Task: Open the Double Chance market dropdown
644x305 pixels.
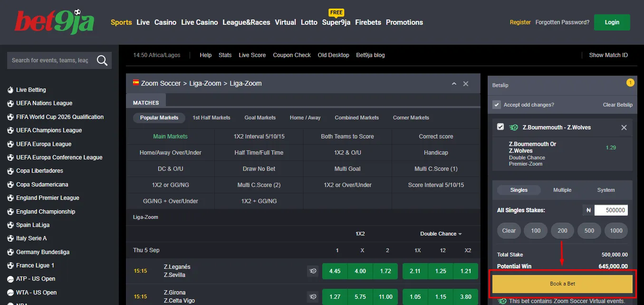Action: coord(441,234)
